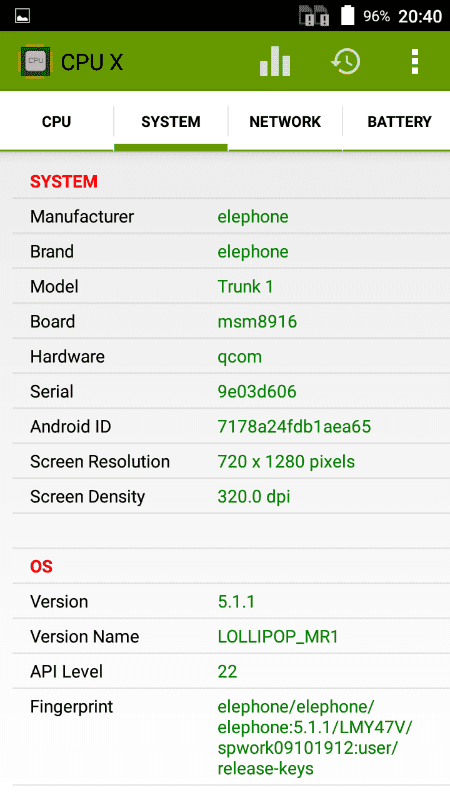Tap the CPU X app logo icon
Image resolution: width=450 pixels, height=800 pixels.
35,62
